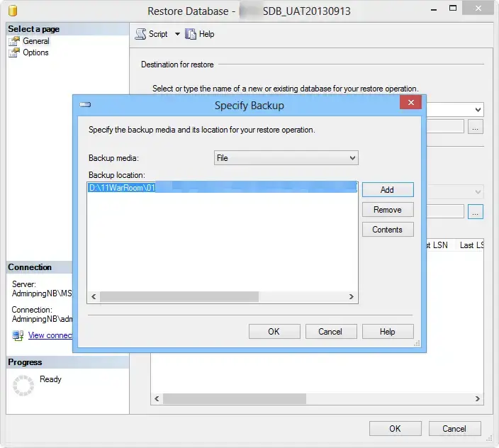Click the upper browse (...) button in Restore Database
Image resolution: width=499 pixels, height=448 pixels.
coord(475,127)
